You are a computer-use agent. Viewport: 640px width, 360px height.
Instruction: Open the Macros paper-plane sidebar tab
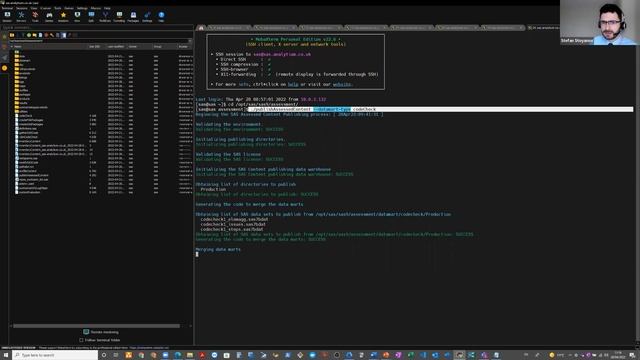(4, 58)
